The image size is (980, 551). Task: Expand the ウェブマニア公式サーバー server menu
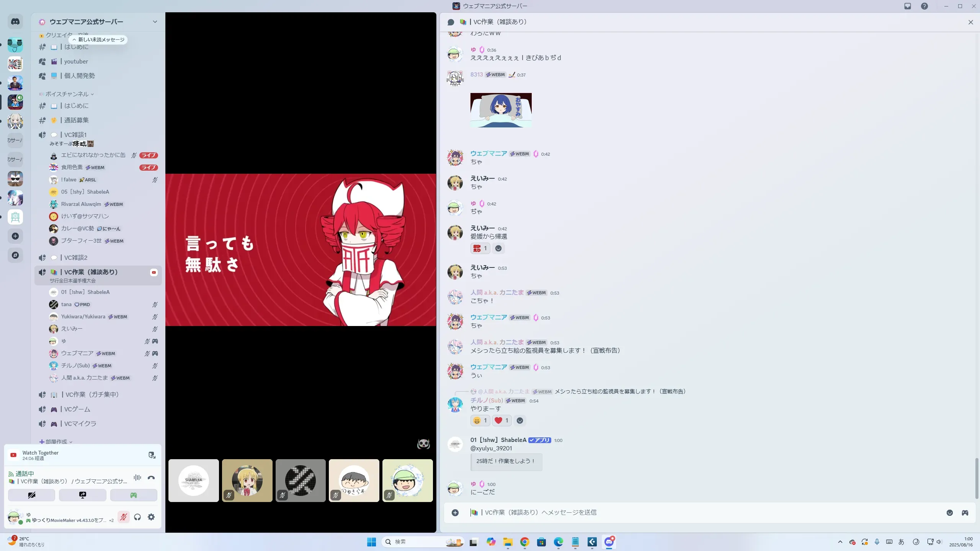[155, 22]
